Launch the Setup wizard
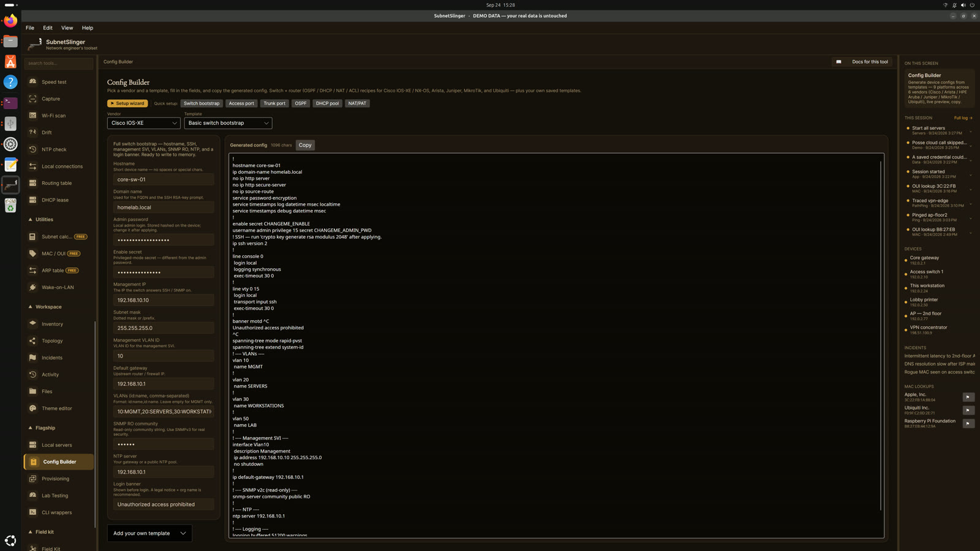980x551 pixels. (x=127, y=103)
